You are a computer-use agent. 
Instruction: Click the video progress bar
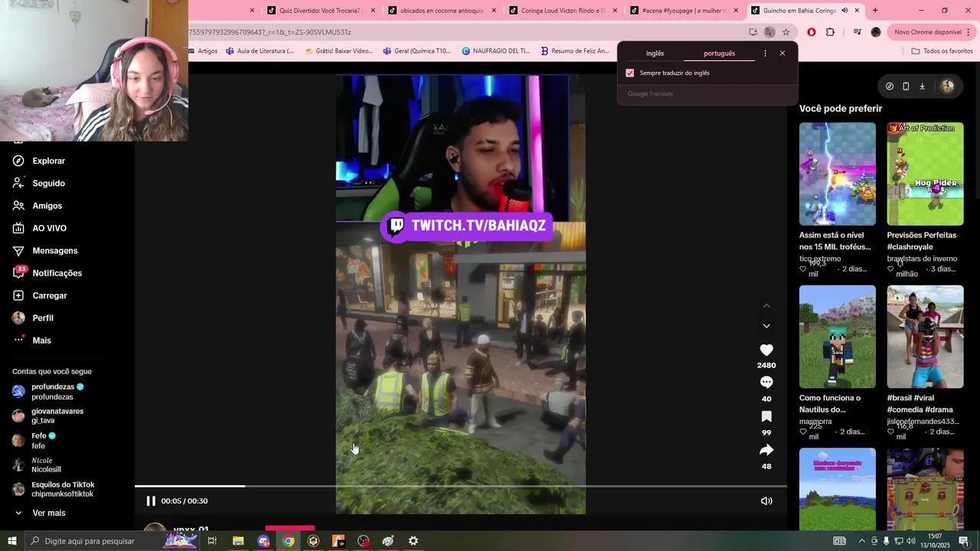pos(461,486)
